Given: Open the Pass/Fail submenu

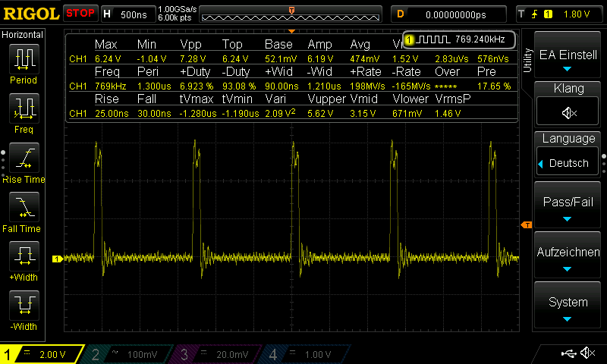Looking at the screenshot, I should click(x=568, y=205).
